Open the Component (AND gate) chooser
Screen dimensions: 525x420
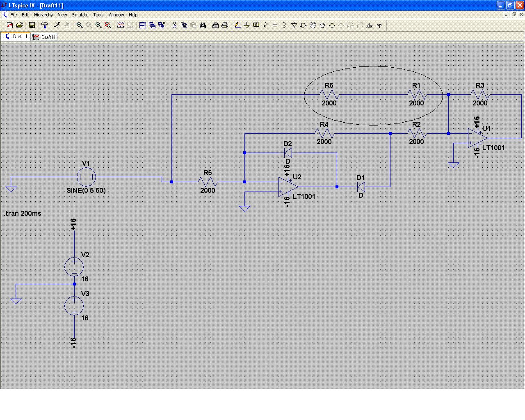304,25
